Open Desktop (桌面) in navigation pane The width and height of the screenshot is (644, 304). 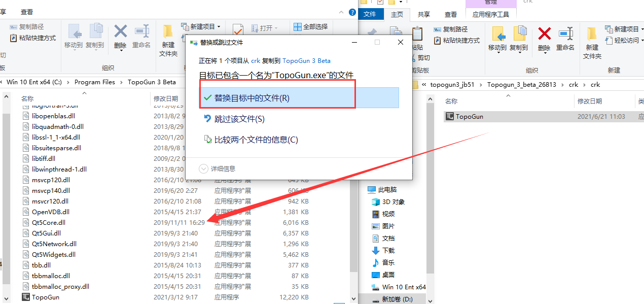[383, 275]
